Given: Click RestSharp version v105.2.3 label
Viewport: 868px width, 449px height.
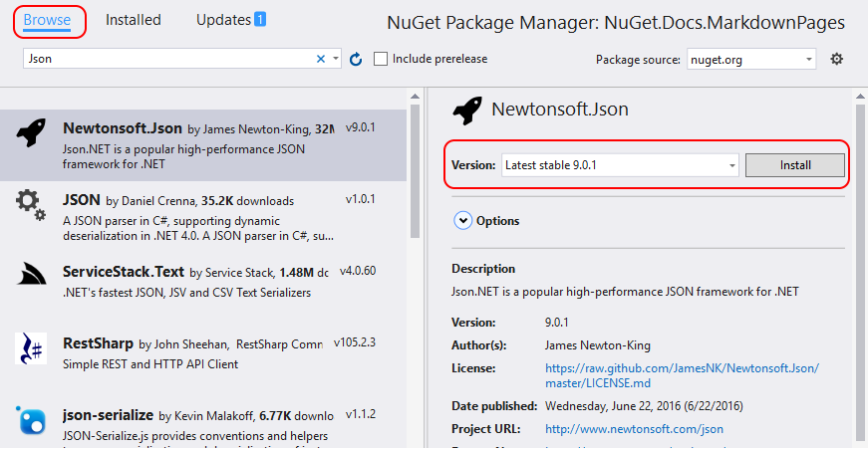Looking at the screenshot, I should click(355, 342).
